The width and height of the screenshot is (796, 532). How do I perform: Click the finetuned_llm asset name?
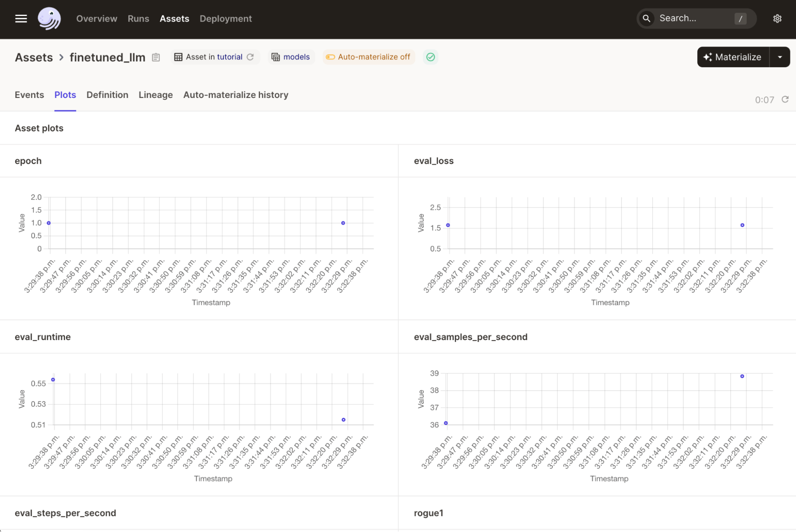pos(108,57)
